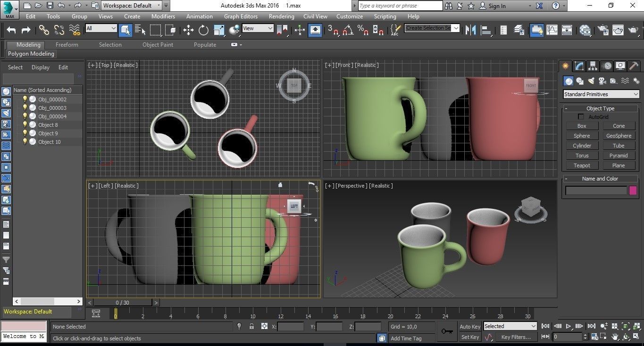Viewport: 644px width, 346px height.
Task: Click the Play Animation button
Action: 569,326
